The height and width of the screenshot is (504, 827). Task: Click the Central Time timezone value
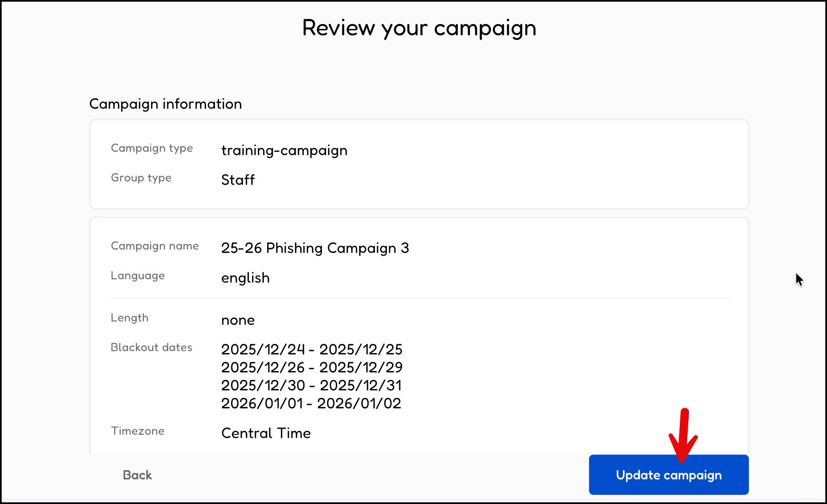266,433
